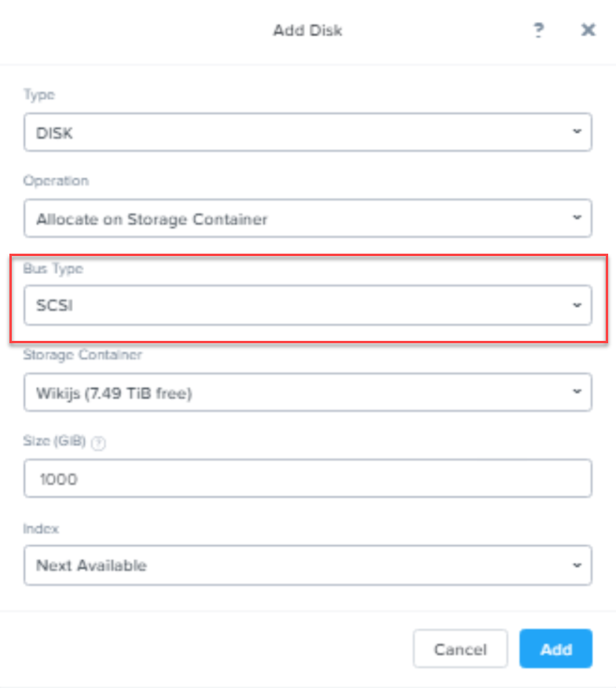Click the Storage Container label text
Image resolution: width=616 pixels, height=688 pixels.
(82, 355)
